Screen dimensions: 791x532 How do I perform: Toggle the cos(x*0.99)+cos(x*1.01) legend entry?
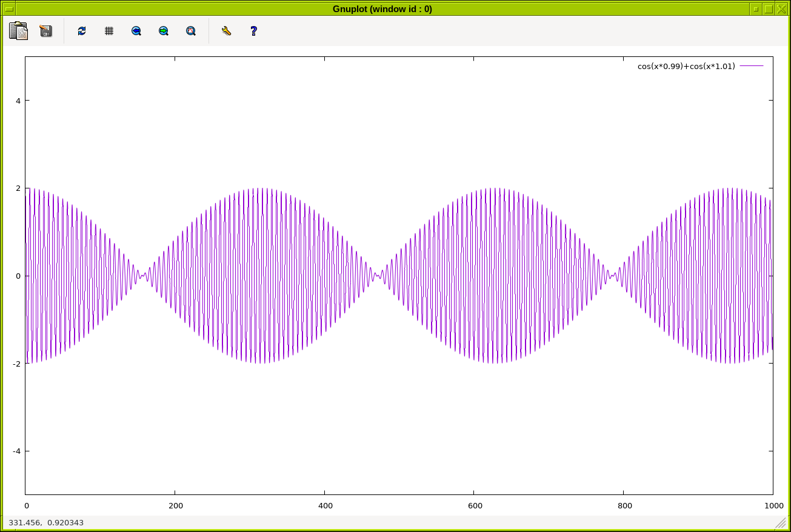pos(686,66)
